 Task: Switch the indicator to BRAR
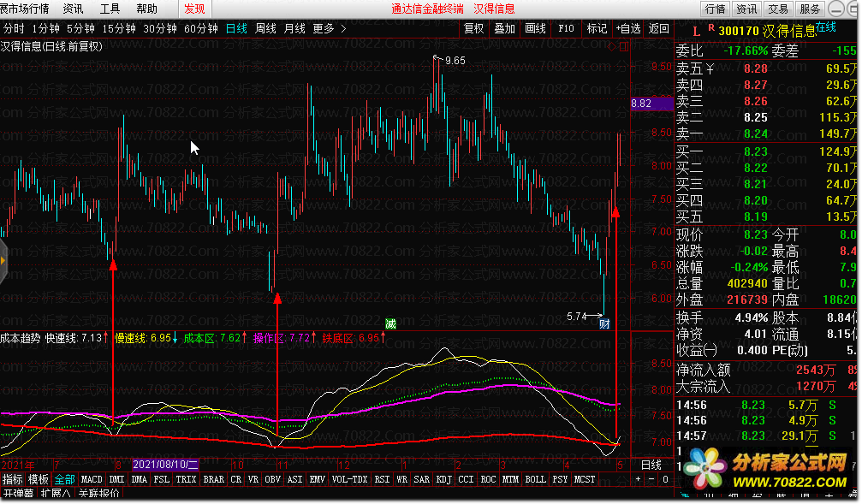pyautogui.click(x=214, y=479)
